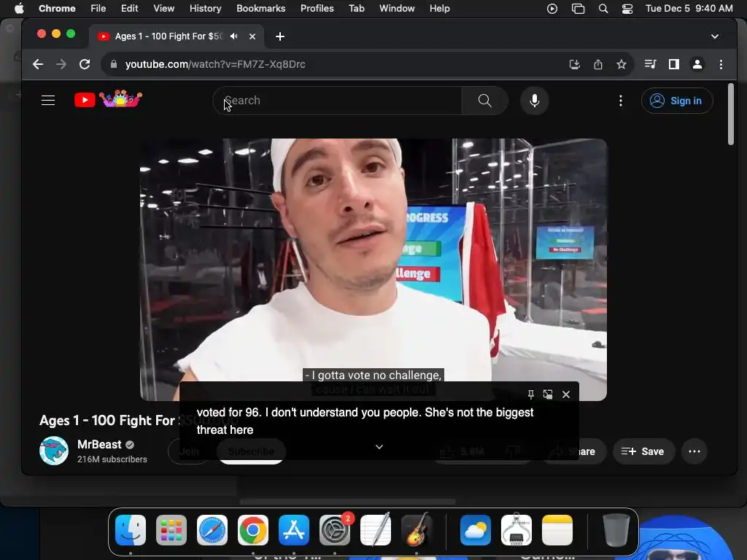The image size is (747, 560).
Task: Open more actions ellipsis below video
Action: (x=694, y=451)
